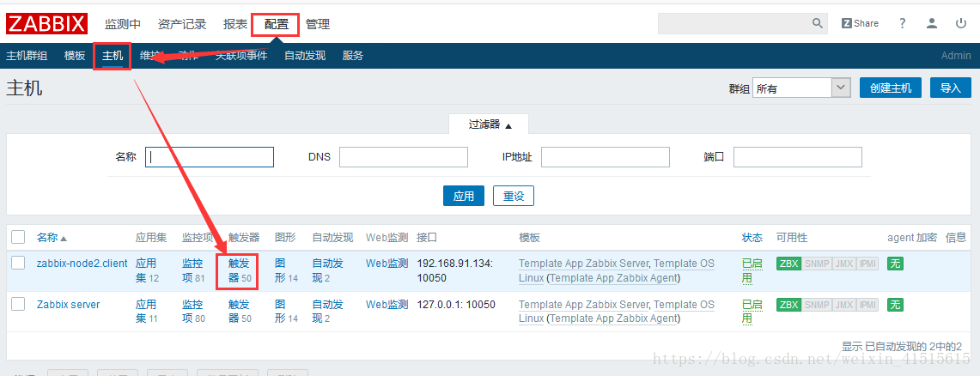The width and height of the screenshot is (980, 376).
Task: Open 触发器 for Zabbix server
Action: pyautogui.click(x=240, y=311)
